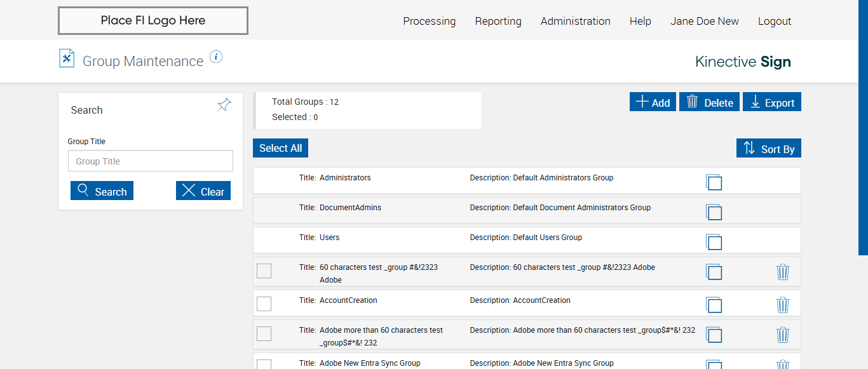The image size is (868, 369).
Task: Open the Sort By options
Action: (x=769, y=149)
